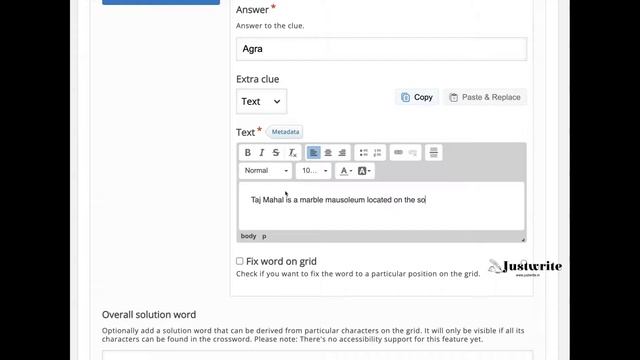Toggle bold formatting in text editor
Viewport: 640px width, 360px height.
pos(247,153)
